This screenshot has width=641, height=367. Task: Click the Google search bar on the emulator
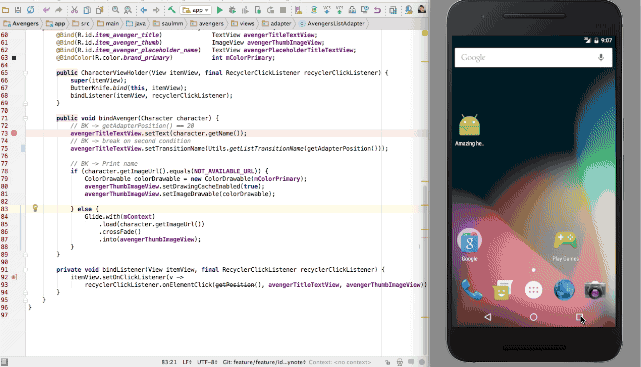coord(533,57)
